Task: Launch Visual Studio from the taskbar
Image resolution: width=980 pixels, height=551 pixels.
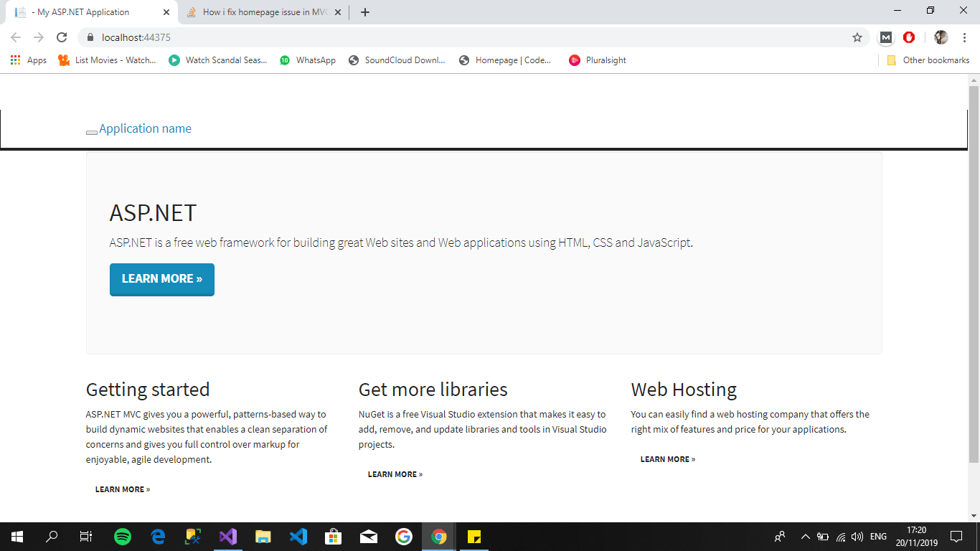Action: pyautogui.click(x=228, y=536)
